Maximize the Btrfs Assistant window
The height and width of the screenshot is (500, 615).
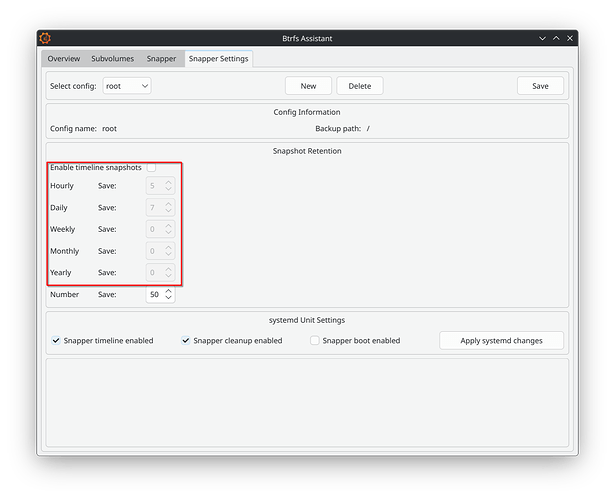pos(556,38)
